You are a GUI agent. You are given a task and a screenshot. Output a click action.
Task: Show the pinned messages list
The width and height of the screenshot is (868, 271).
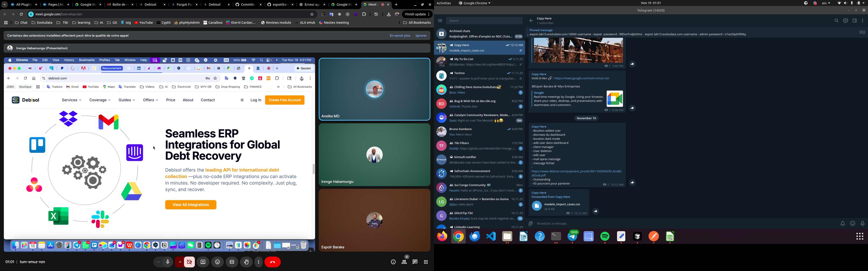coord(862,32)
